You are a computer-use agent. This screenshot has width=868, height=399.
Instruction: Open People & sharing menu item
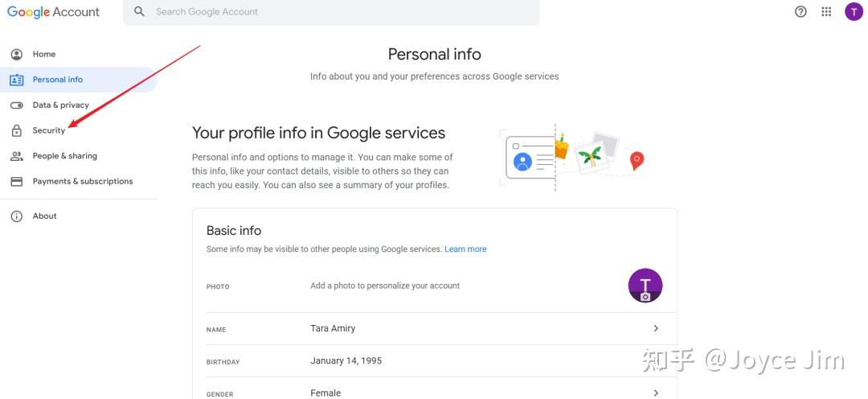click(65, 156)
